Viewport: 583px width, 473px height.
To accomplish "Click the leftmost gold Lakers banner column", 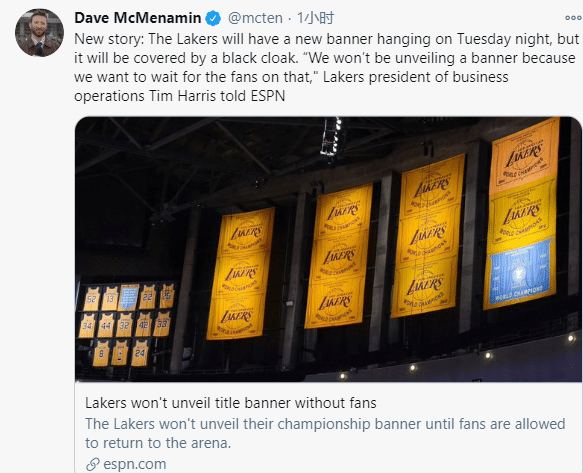I will (x=241, y=273).
